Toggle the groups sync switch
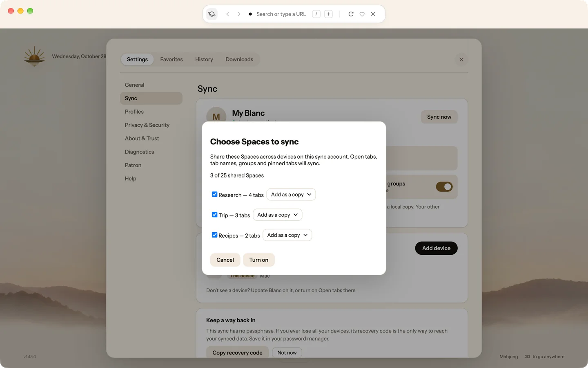This screenshot has width=588, height=368. point(444,187)
